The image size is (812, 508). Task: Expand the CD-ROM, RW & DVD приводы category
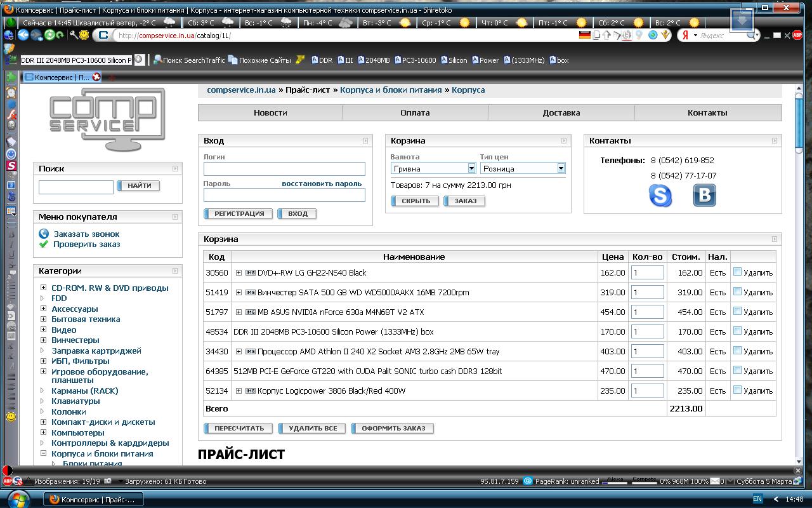tap(43, 288)
